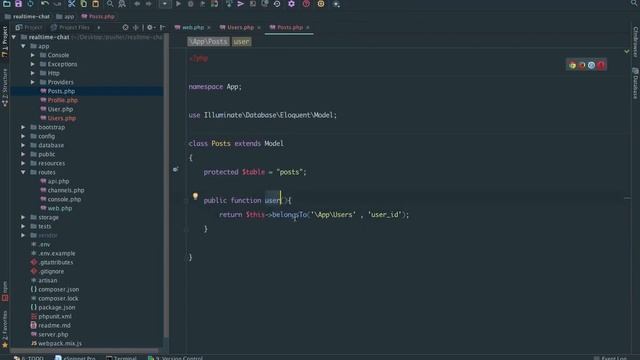Screen dimensions: 640x360
Task: Click Posts.php in the breadcrumb bar
Action: click(98, 17)
